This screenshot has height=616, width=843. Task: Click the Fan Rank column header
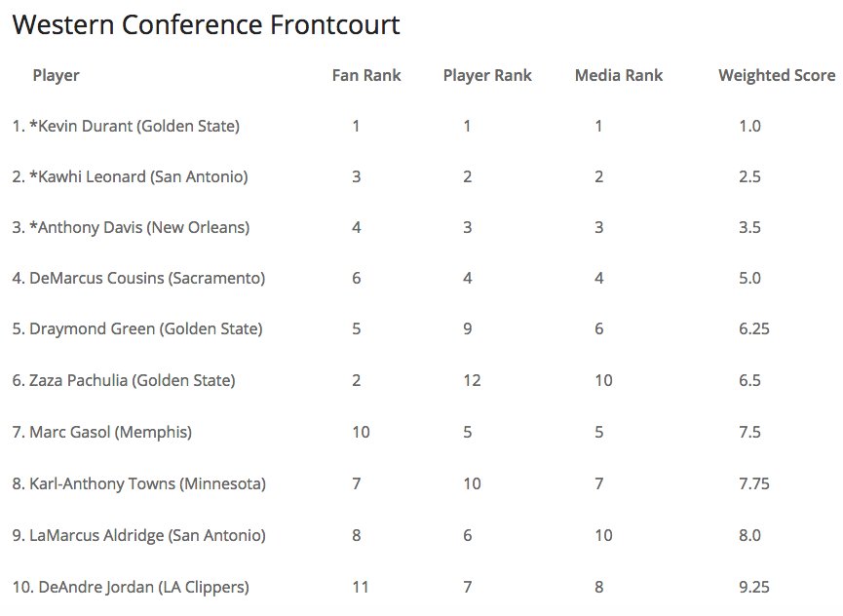click(x=366, y=75)
